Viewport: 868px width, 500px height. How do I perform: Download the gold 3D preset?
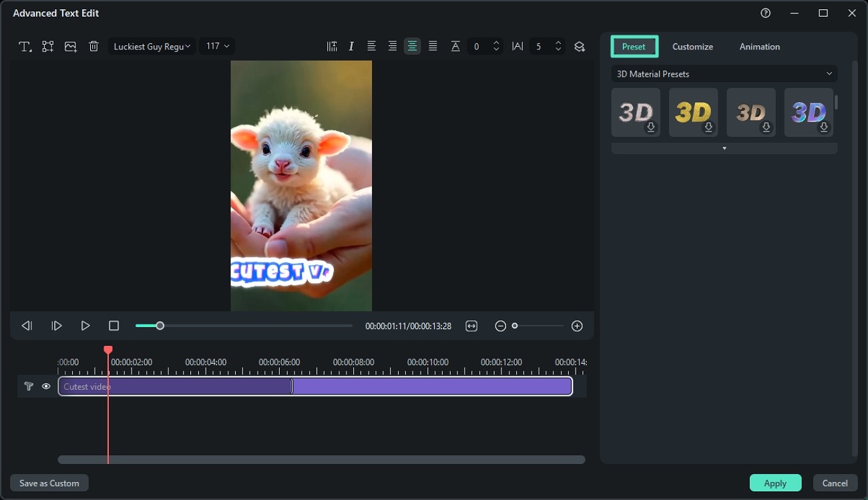click(709, 128)
